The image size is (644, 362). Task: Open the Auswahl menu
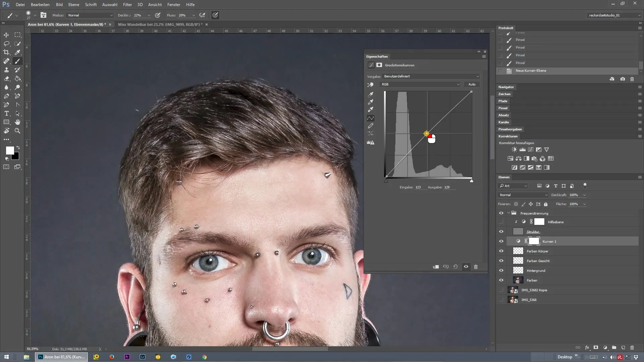point(110,5)
